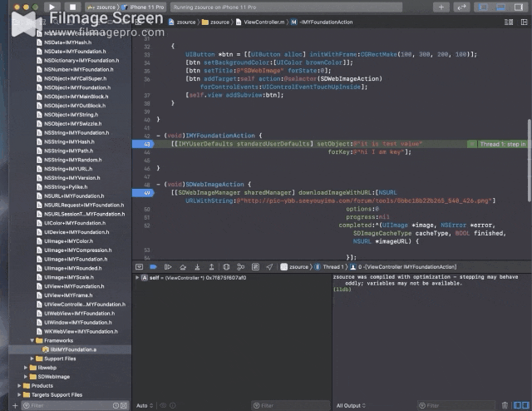This screenshot has width=532, height=411.
Task: Open the All Output dropdown
Action: coord(351,405)
